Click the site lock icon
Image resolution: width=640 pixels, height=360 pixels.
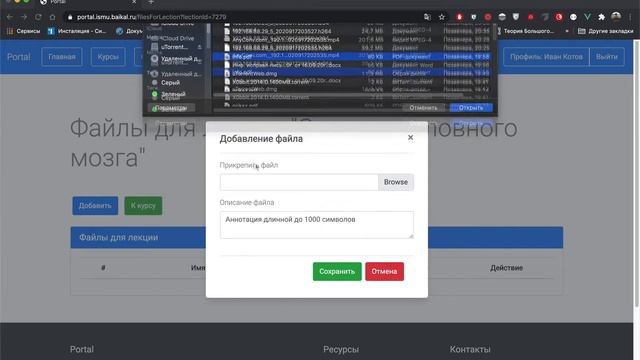70,17
